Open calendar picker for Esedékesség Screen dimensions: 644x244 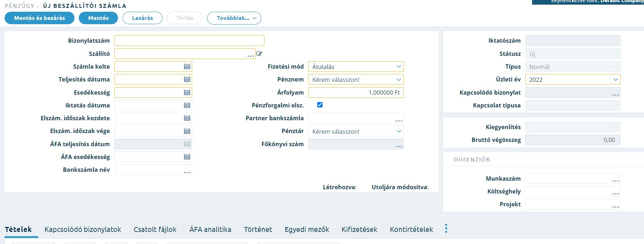(187, 92)
